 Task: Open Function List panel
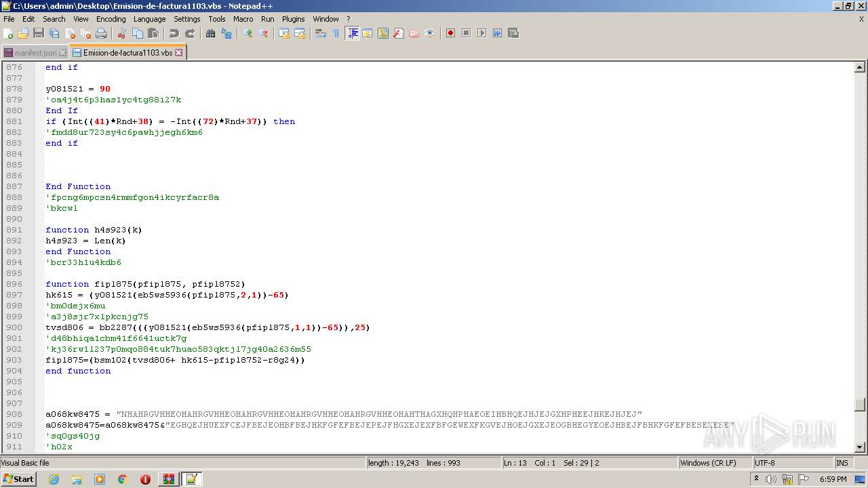click(x=399, y=33)
